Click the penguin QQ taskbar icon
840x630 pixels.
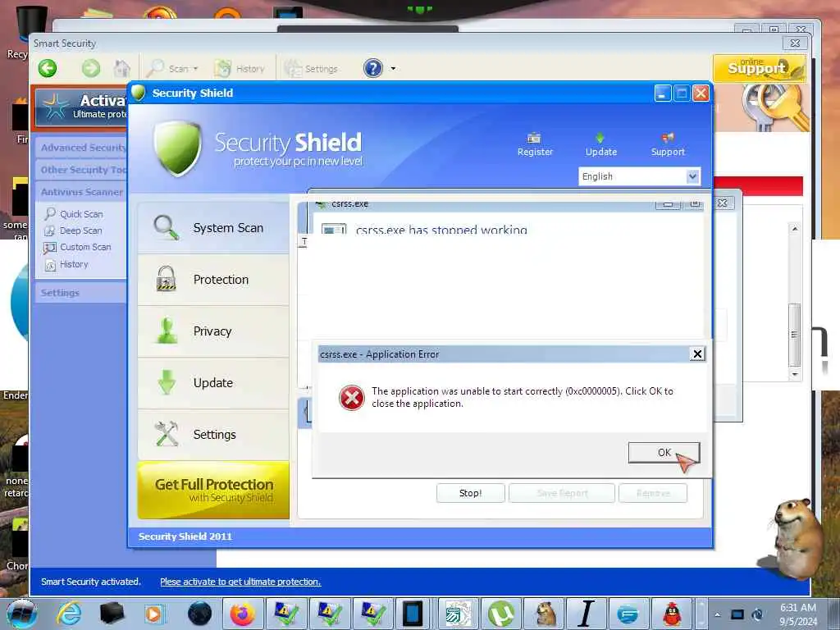(672, 614)
